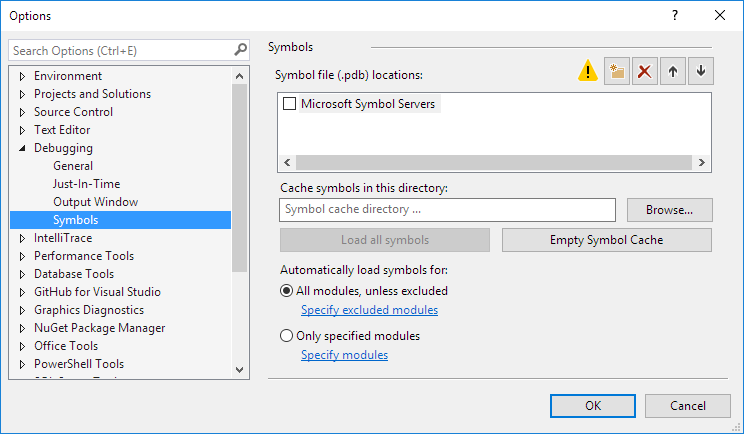Move symbol location down with arrow button
Screen dimensions: 744x434
pos(701,72)
